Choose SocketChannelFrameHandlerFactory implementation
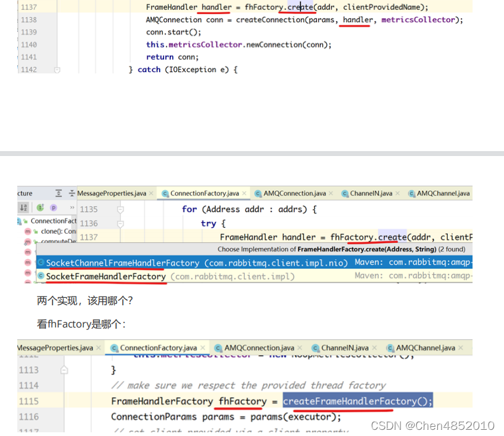The height and width of the screenshot is (436, 504). [254, 263]
